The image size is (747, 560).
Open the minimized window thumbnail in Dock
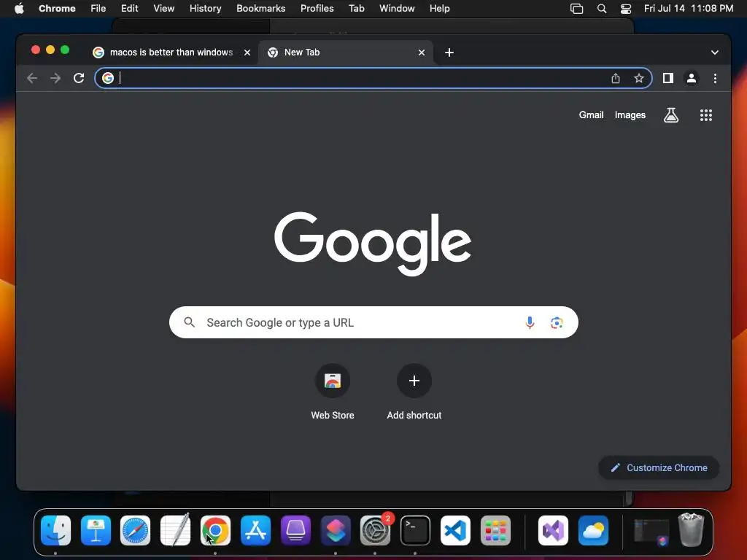pos(651,532)
